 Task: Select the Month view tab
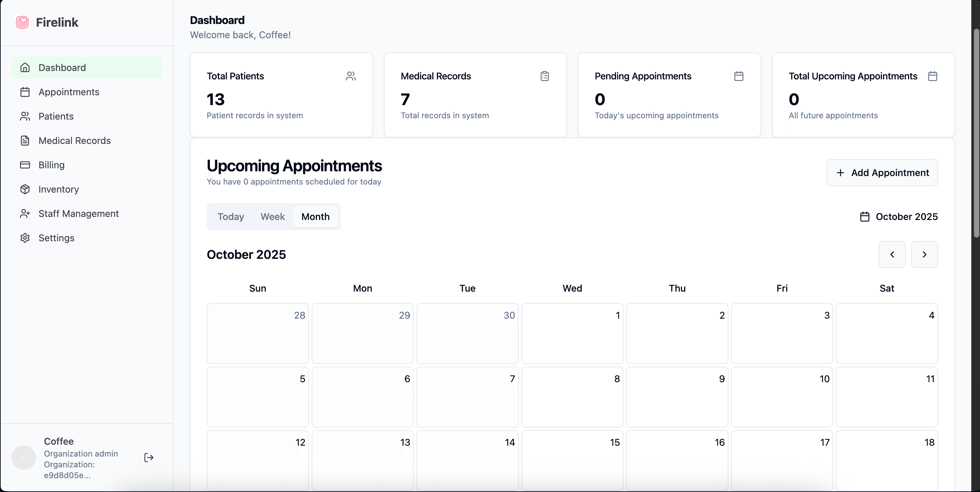tap(315, 217)
